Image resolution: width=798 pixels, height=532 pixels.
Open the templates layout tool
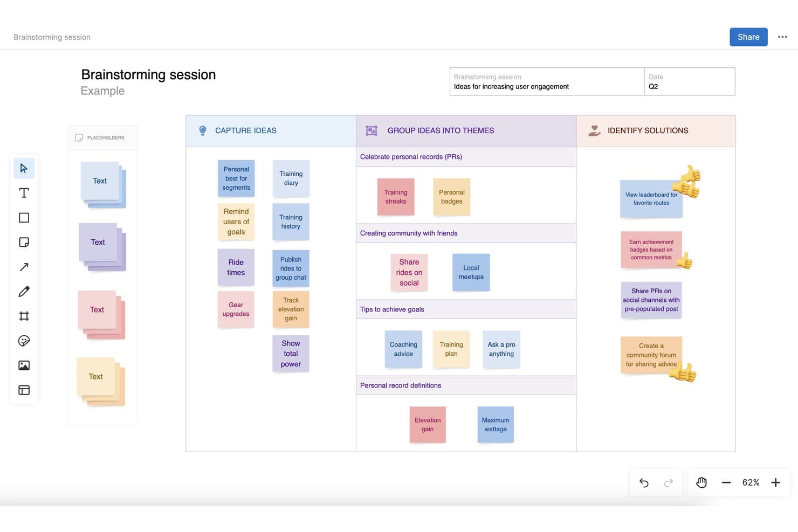[x=24, y=390]
